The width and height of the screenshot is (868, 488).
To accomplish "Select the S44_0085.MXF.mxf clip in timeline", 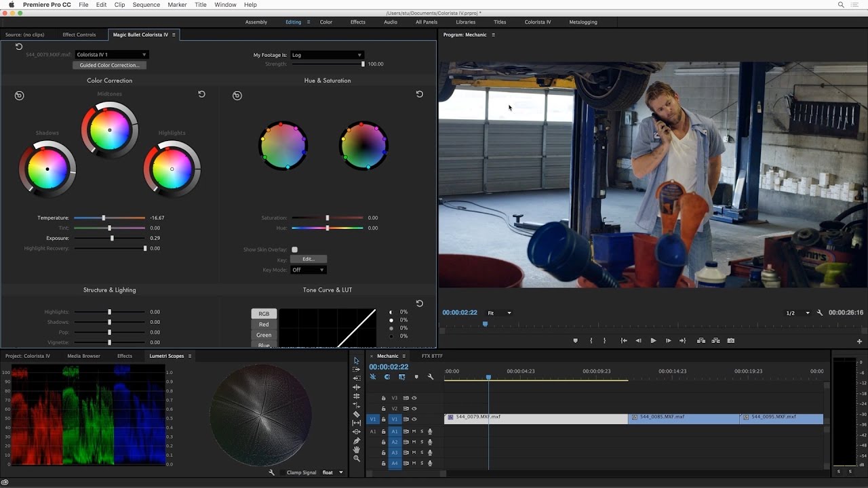I will pos(683,419).
